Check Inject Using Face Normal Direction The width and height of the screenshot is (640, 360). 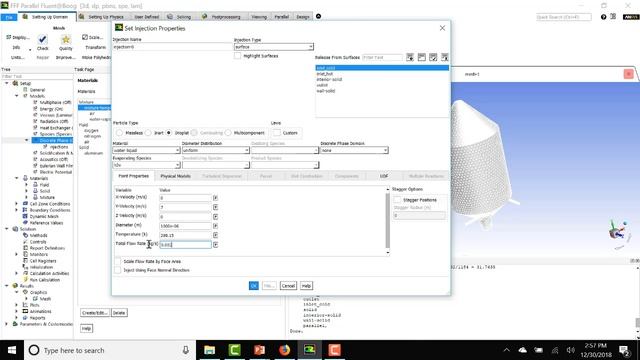pyautogui.click(x=118, y=270)
